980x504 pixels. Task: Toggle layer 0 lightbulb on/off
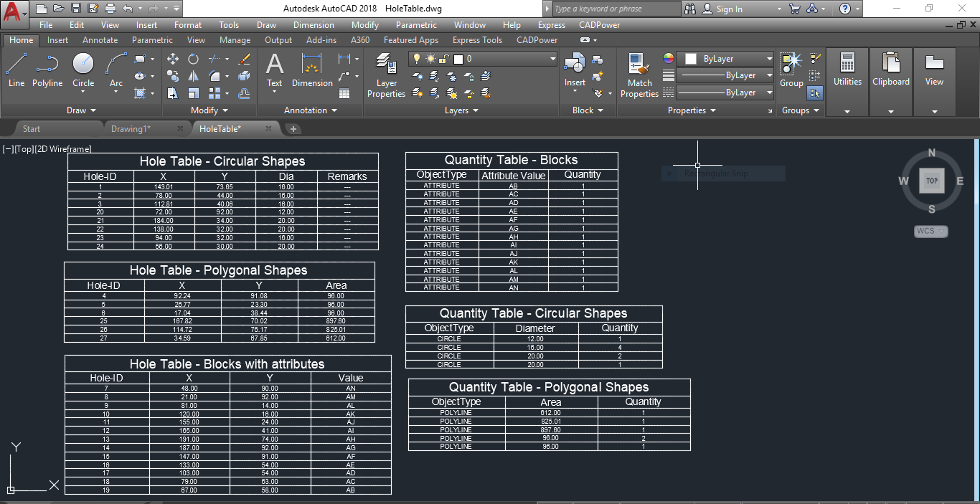coord(416,59)
